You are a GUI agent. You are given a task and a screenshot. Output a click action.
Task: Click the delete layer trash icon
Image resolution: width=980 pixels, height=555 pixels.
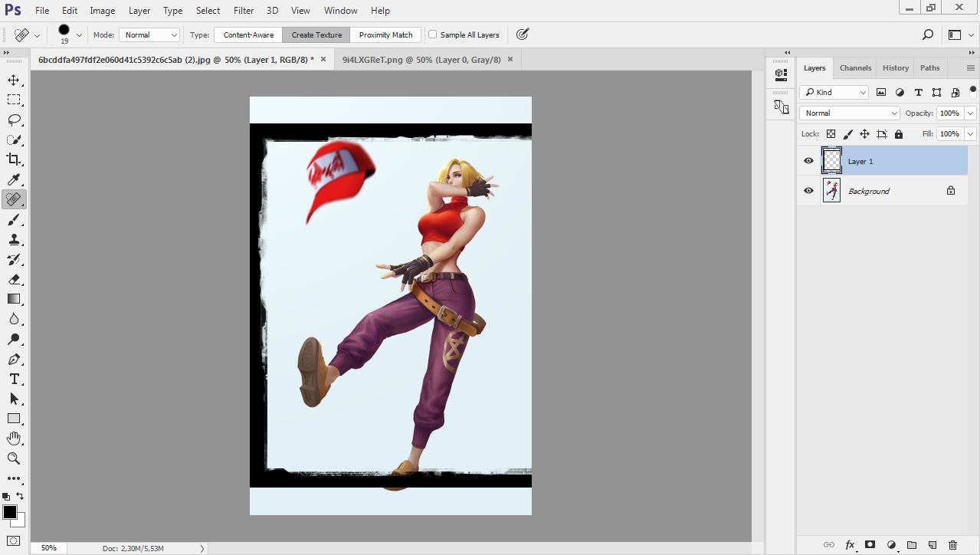tap(952, 545)
